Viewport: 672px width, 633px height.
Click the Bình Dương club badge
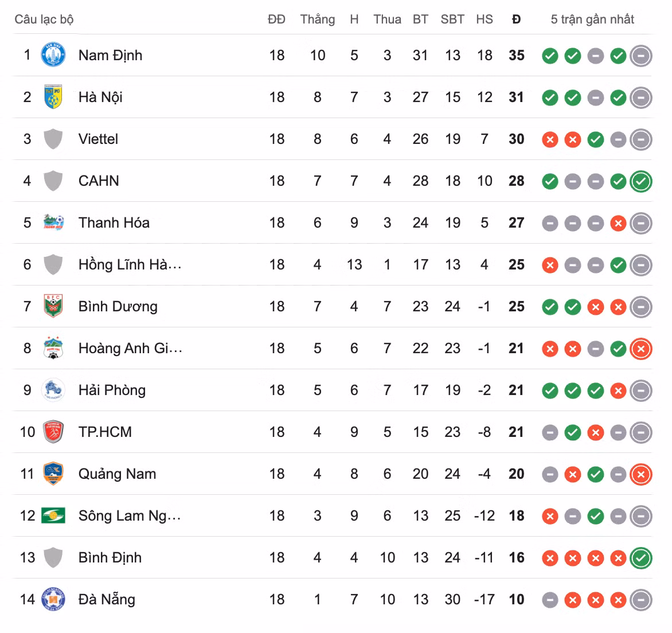pos(53,306)
